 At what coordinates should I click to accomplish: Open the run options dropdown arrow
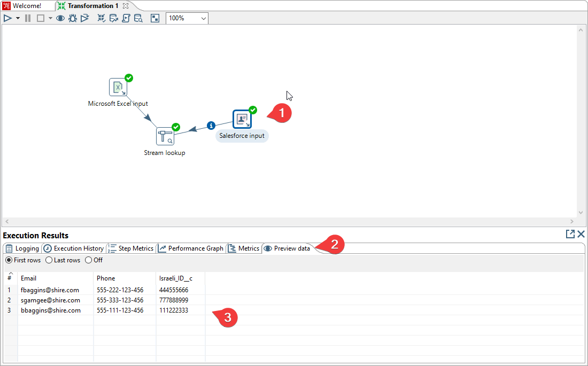tap(18, 18)
